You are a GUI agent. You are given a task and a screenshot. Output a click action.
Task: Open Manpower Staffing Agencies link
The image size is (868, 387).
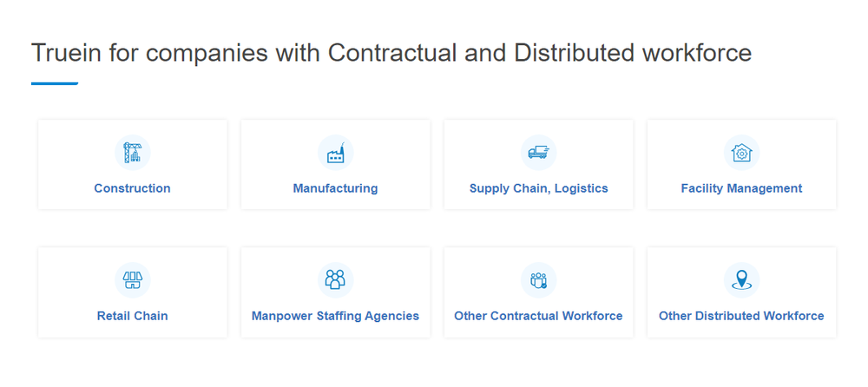(335, 316)
